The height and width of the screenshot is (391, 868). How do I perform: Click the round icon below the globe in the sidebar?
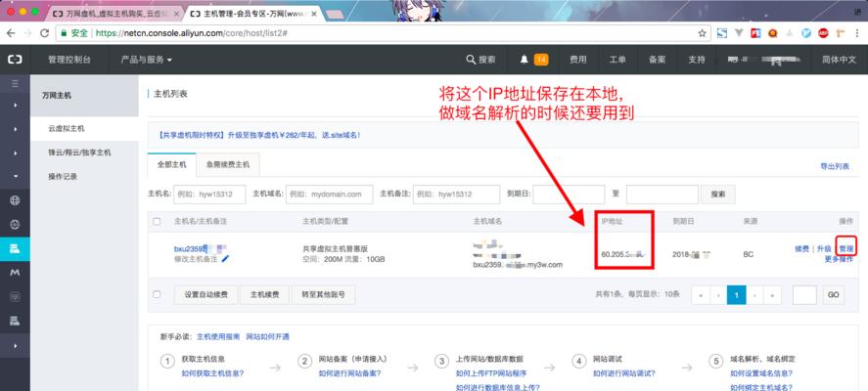click(x=15, y=225)
